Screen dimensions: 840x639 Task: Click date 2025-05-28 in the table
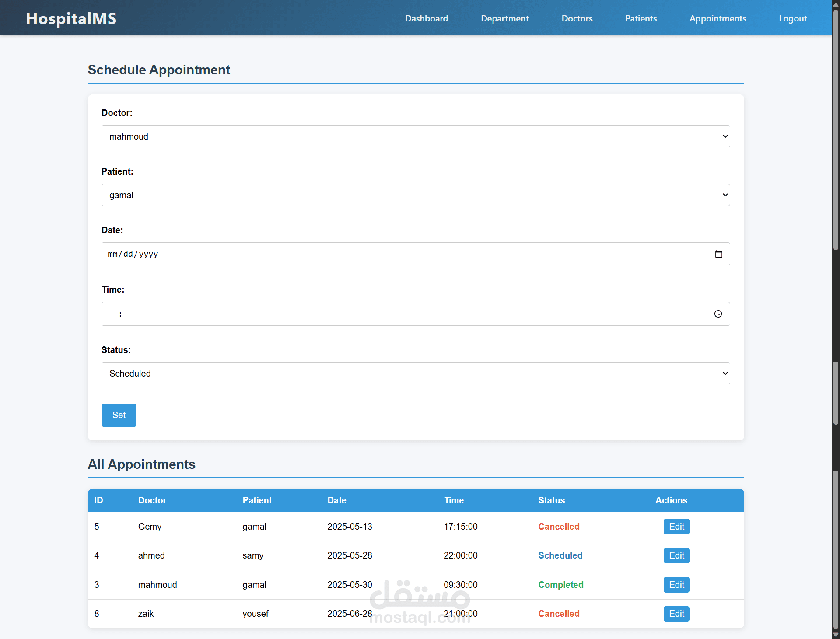tap(350, 555)
